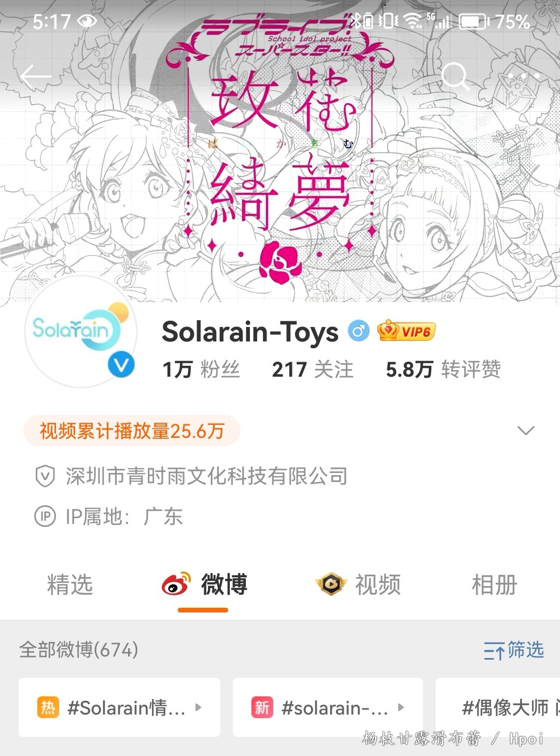This screenshot has height=756, width=560.
Task: Open the 筛选 filter dropdown
Action: tap(513, 650)
